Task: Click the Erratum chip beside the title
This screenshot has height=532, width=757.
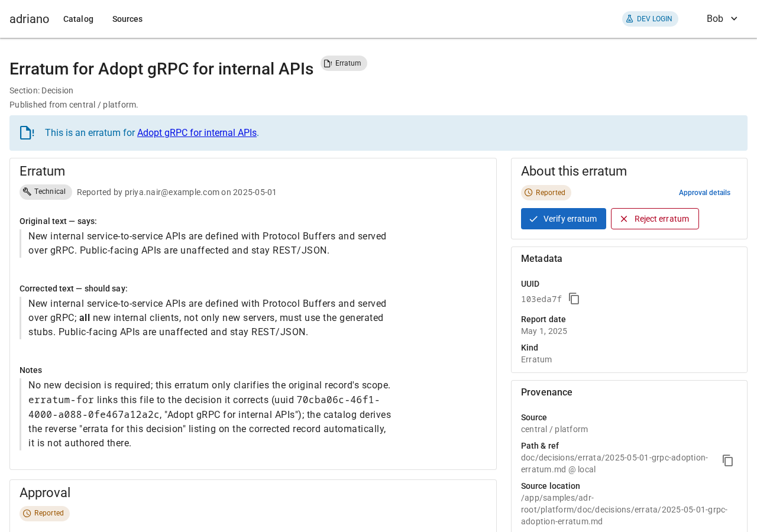Action: point(344,63)
